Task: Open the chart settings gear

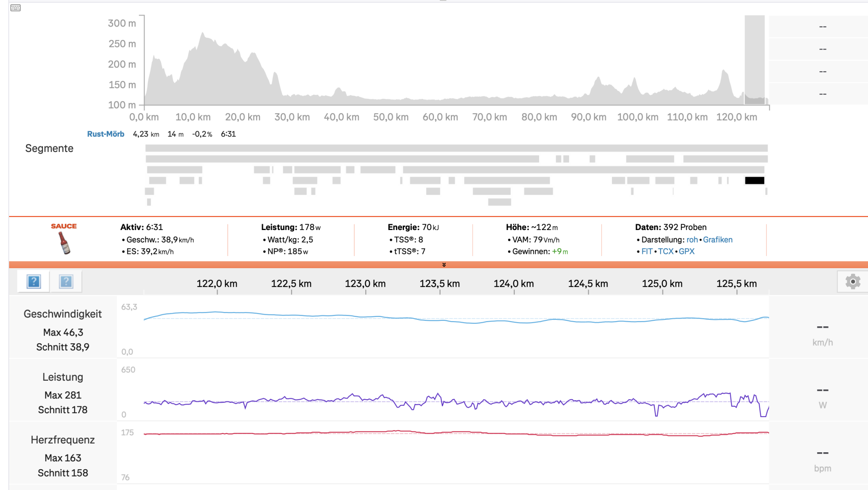Action: click(852, 282)
